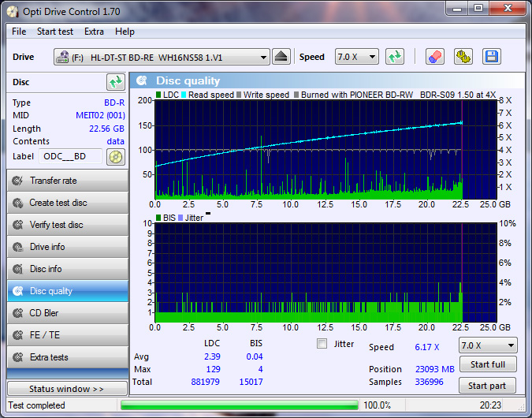Refresh disc info with the green arrows icon
The width and height of the screenshot is (532, 418).
tap(116, 82)
